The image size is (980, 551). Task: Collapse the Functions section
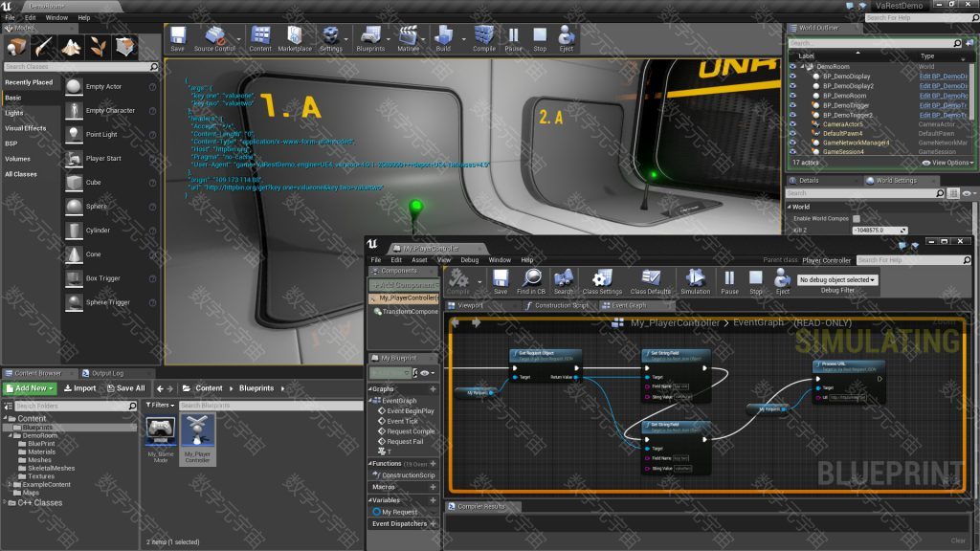tap(369, 464)
